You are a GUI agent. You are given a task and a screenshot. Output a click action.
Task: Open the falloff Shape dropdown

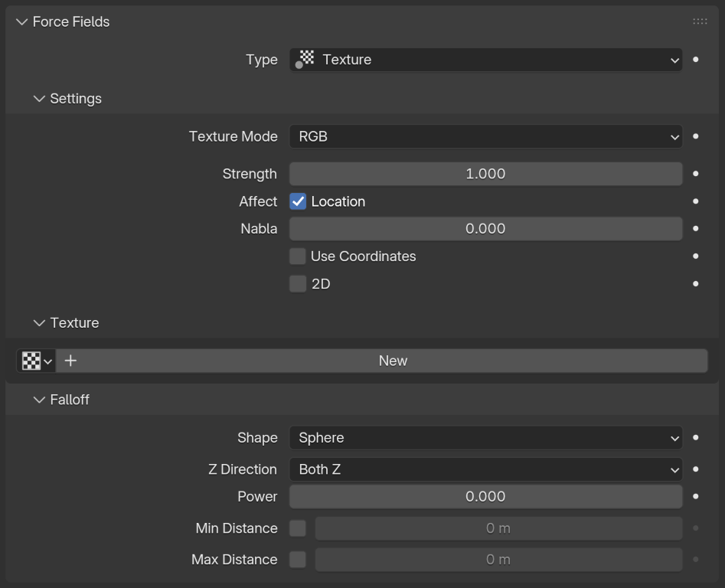(485, 438)
